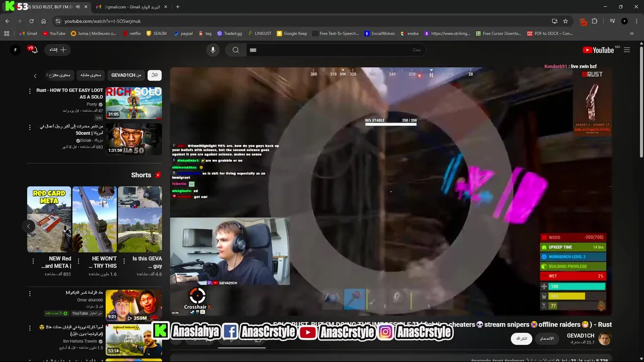Image resolution: width=644 pixels, height=362 pixels.
Task: Open the Tradeit.gg bookmark
Action: (229, 34)
